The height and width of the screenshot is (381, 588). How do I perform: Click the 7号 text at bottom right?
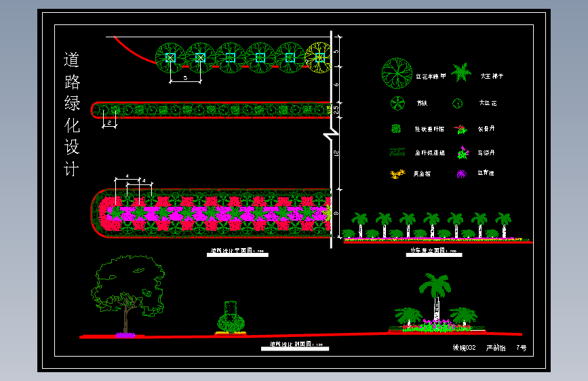(x=522, y=348)
